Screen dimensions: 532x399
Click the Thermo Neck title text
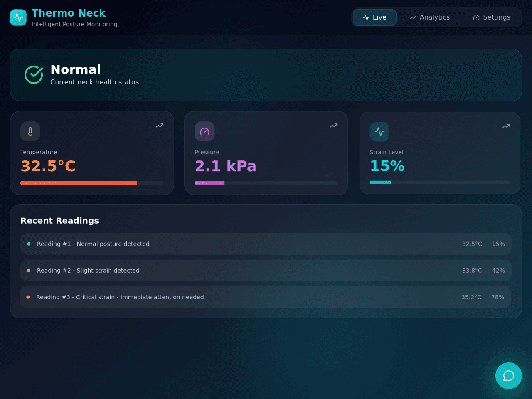[x=69, y=13]
